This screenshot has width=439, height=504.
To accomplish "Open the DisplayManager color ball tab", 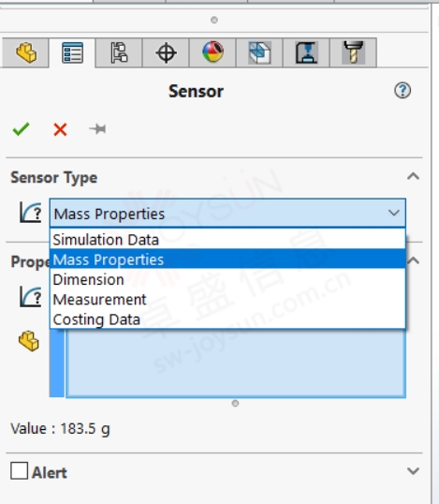I will point(212,52).
